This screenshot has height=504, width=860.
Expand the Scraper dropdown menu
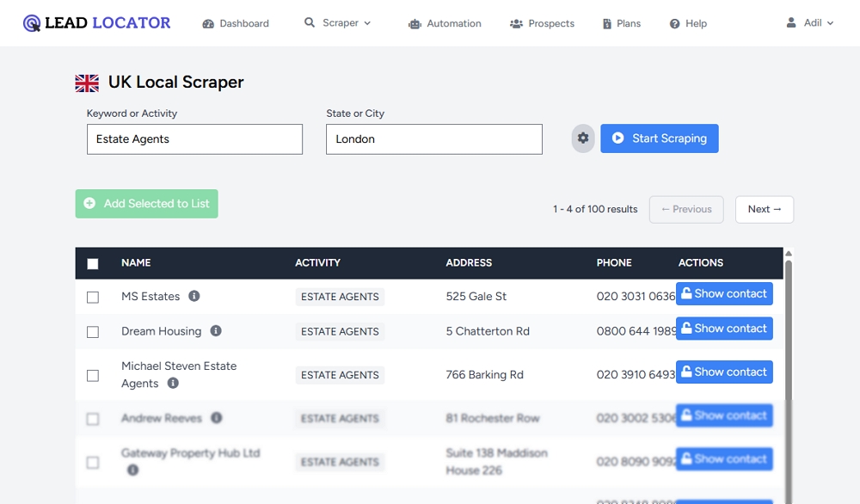coord(338,23)
